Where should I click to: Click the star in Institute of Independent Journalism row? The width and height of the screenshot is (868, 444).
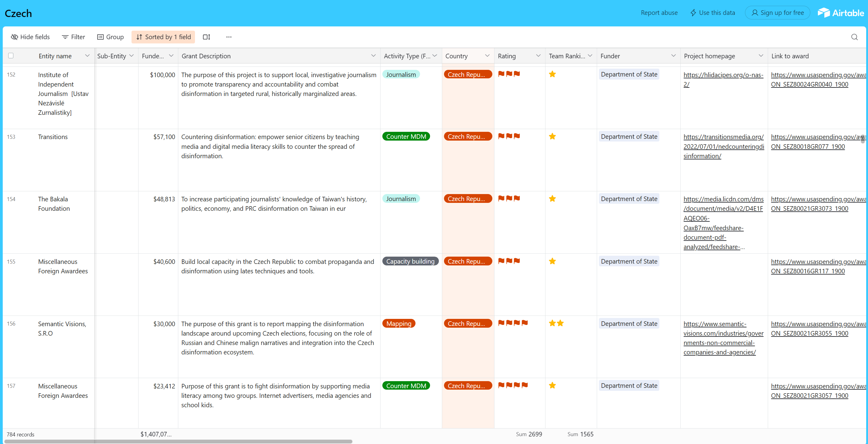point(552,74)
